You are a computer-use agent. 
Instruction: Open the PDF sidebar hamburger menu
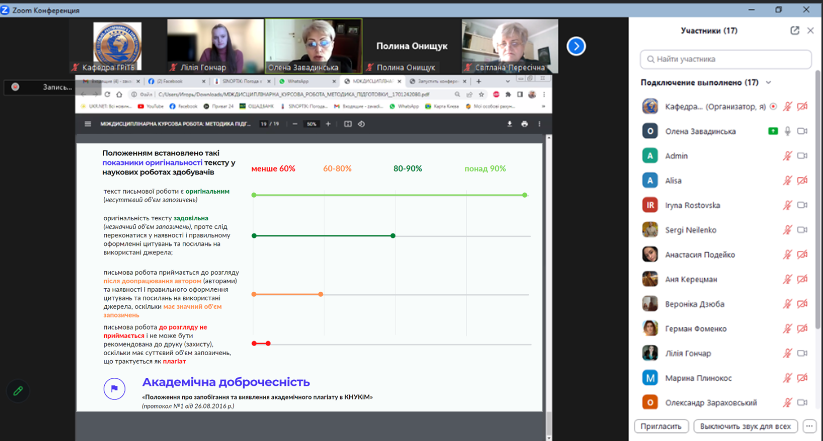coord(88,124)
